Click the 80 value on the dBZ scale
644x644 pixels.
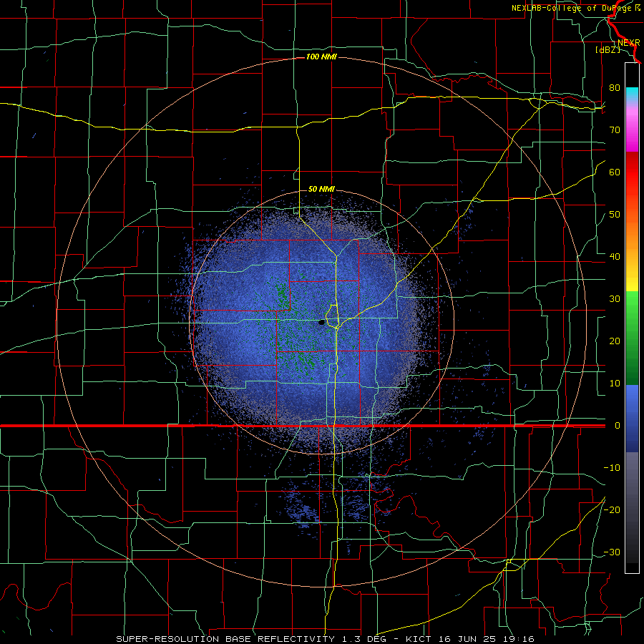(615, 88)
